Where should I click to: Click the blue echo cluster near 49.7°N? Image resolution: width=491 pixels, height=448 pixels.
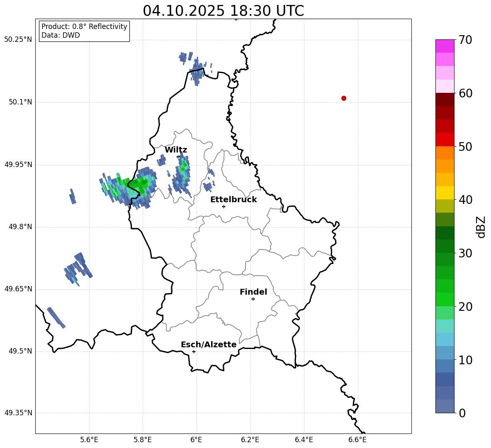(x=78, y=269)
